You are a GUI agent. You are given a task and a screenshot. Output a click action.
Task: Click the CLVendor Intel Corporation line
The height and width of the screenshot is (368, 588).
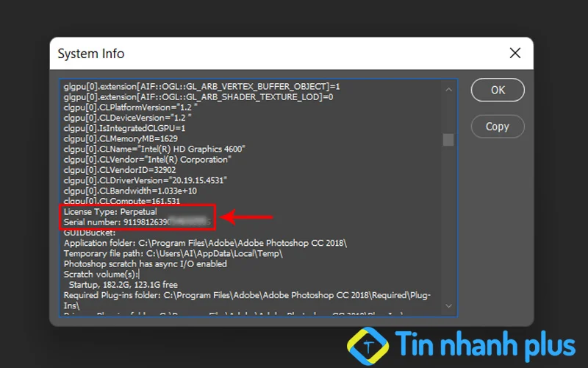[x=148, y=160]
